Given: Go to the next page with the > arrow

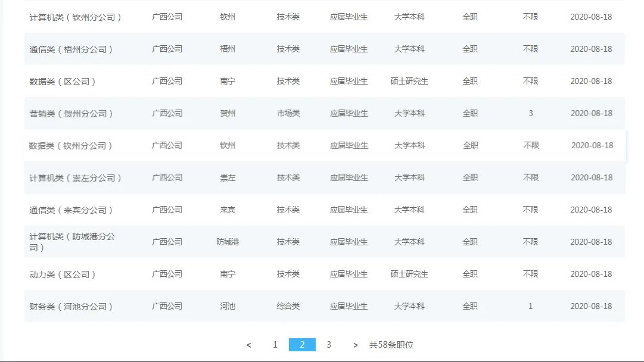Looking at the screenshot, I should [355, 344].
